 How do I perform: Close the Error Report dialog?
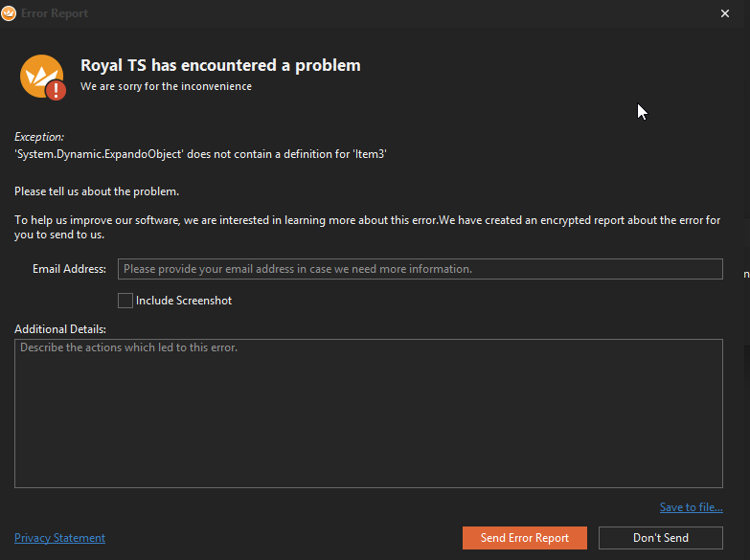[x=724, y=13]
